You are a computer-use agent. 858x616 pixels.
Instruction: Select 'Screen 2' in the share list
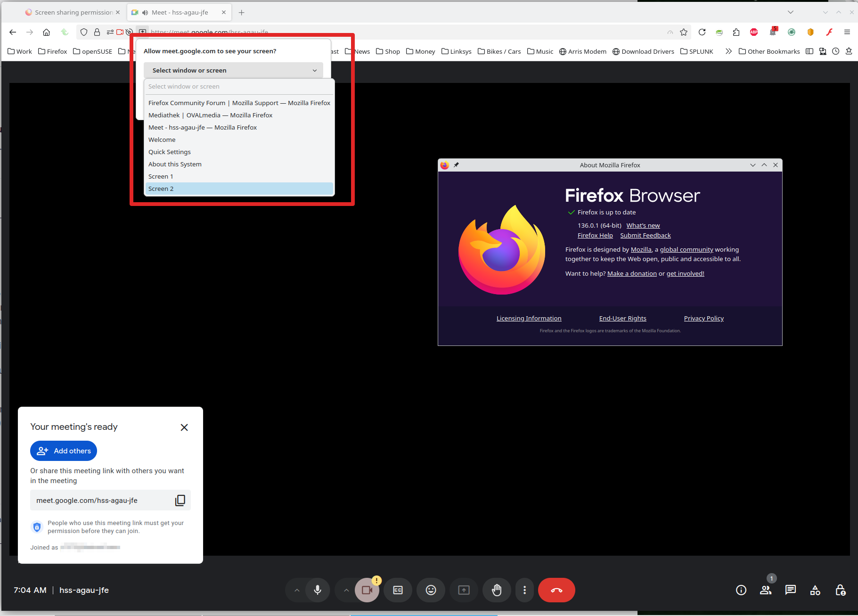click(239, 189)
